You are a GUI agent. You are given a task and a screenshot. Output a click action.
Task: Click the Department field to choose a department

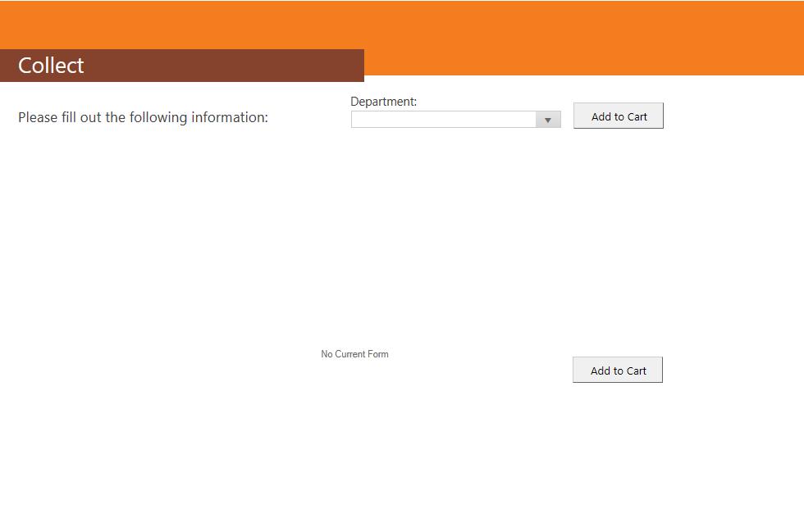coord(443,119)
